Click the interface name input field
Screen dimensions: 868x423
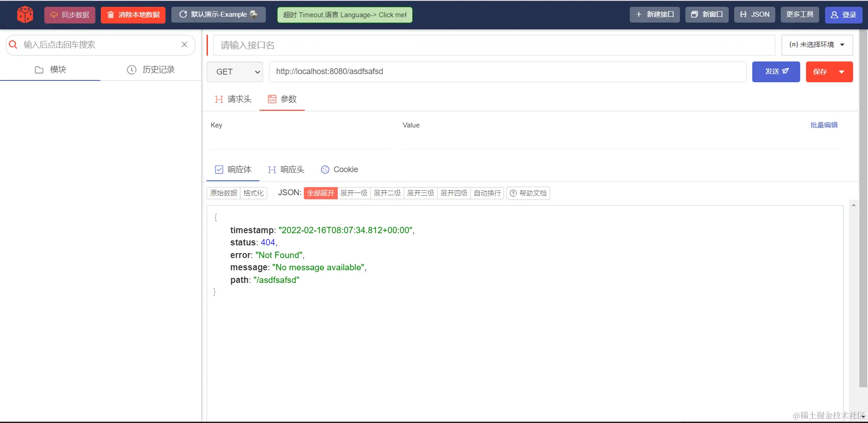click(x=494, y=45)
